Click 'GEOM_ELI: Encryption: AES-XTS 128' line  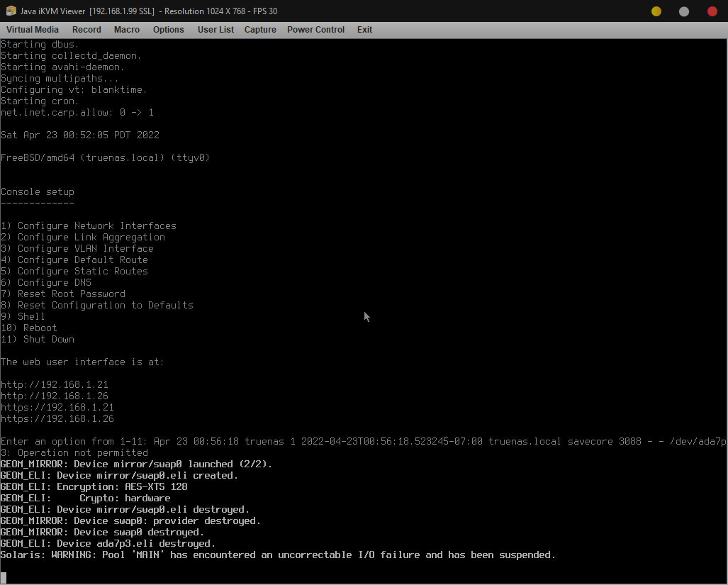pos(94,486)
